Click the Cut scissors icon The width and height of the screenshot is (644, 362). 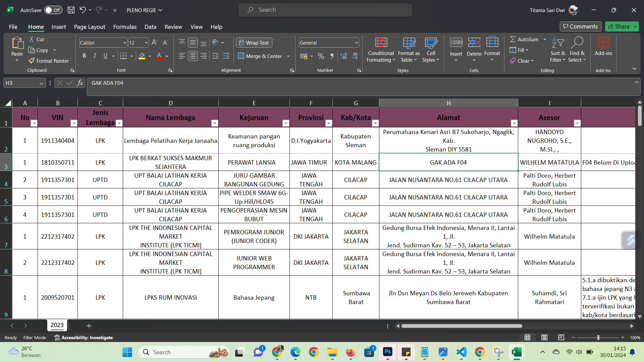tap(32, 39)
